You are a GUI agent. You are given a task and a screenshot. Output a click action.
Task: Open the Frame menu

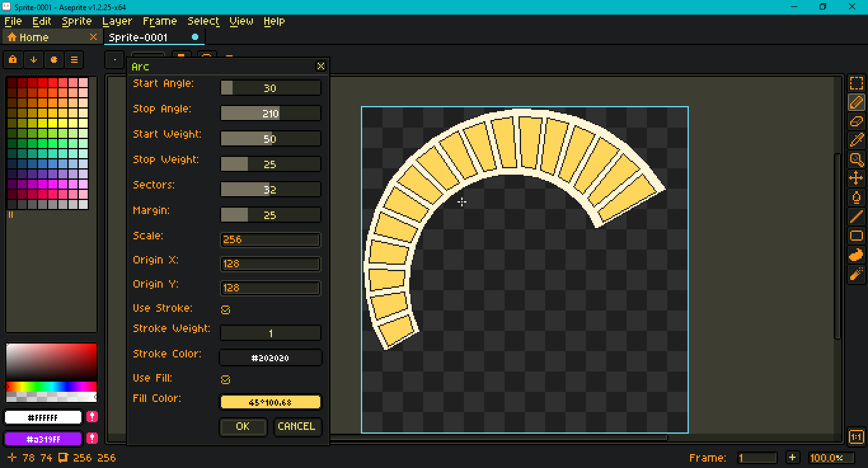(x=159, y=21)
